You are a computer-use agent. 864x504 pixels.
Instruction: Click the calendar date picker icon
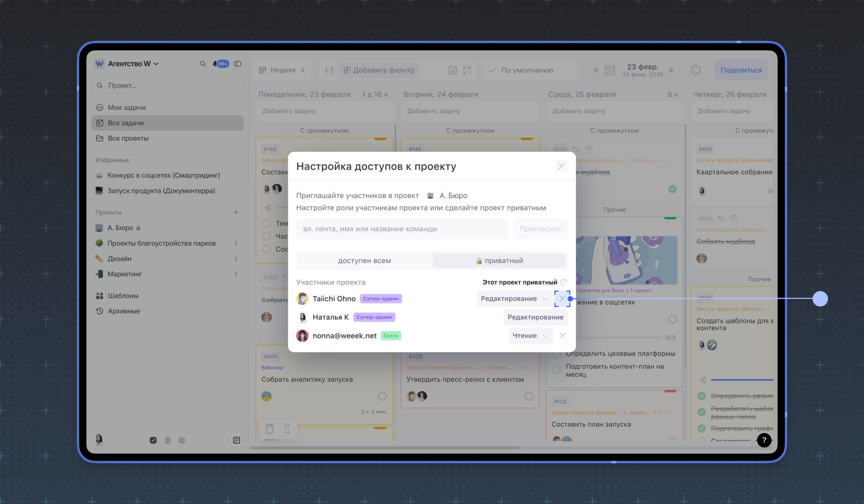(609, 70)
